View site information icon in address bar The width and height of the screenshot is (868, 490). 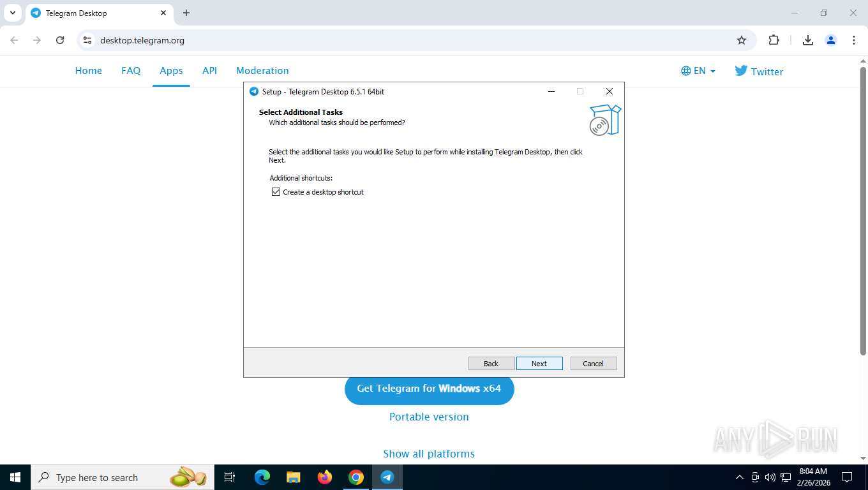[x=87, y=40]
